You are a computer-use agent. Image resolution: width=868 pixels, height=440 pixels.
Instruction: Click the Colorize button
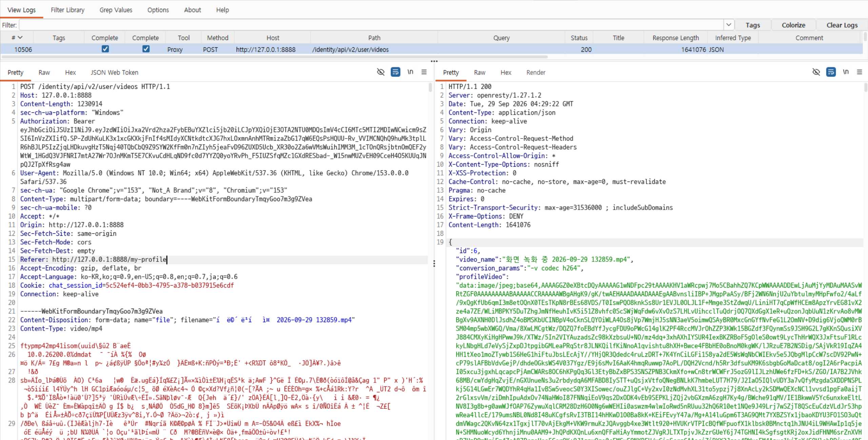793,25
